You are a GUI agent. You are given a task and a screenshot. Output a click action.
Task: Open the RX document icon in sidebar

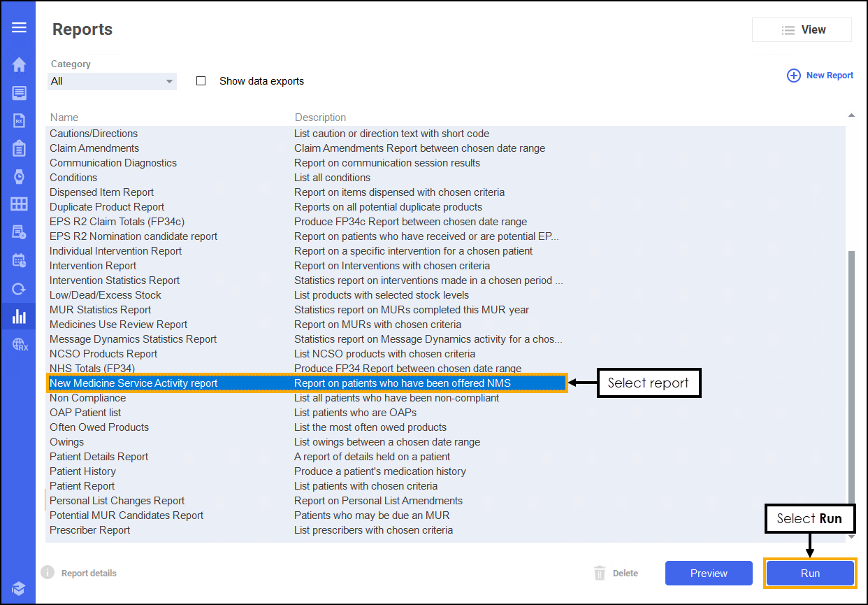tap(19, 120)
